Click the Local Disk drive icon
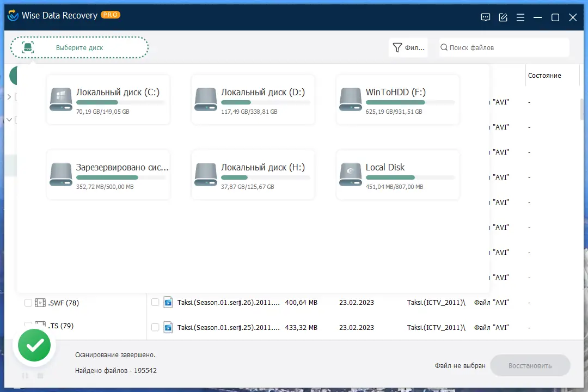 [x=350, y=174]
